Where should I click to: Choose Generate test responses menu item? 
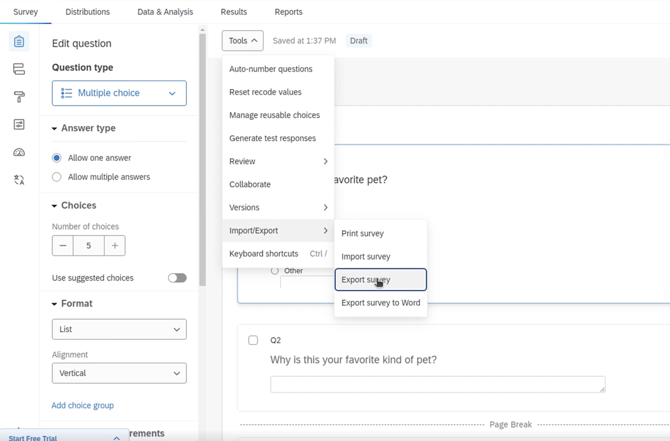[278, 138]
